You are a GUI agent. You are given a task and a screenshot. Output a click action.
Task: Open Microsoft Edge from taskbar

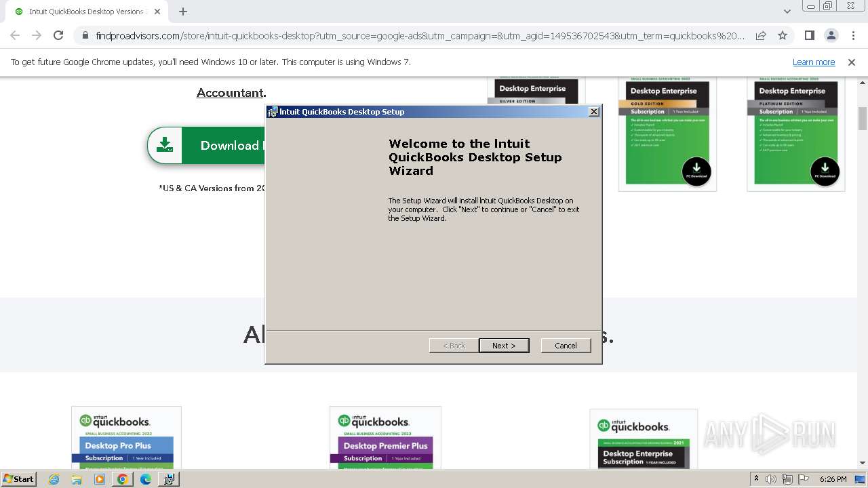tap(146, 479)
